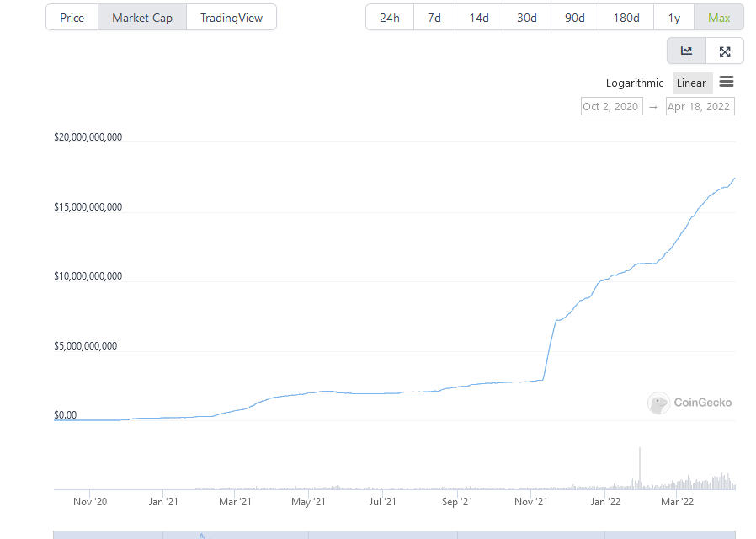Open the TradingView tab
756x539 pixels.
tap(232, 18)
